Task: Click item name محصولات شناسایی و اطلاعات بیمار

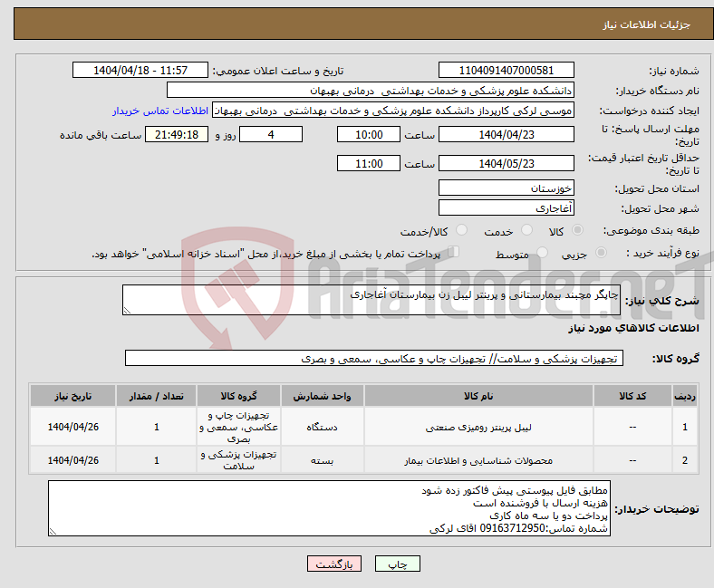Action: (x=478, y=461)
